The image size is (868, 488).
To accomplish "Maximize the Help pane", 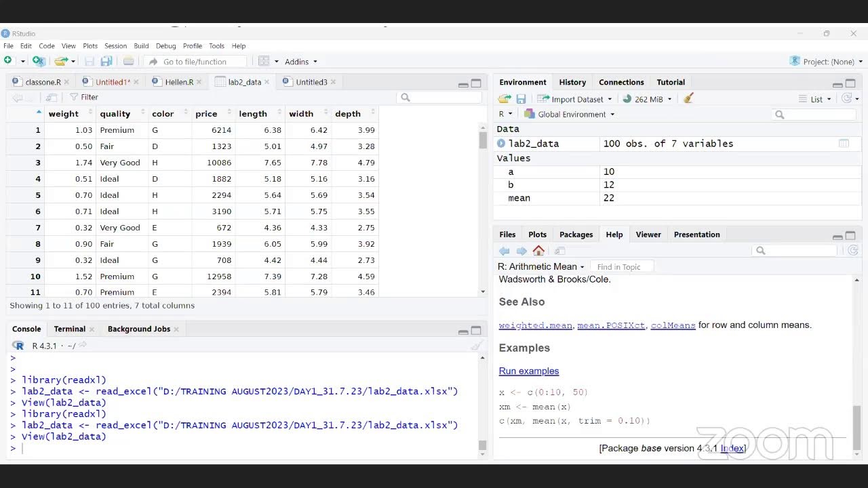I will tap(850, 236).
